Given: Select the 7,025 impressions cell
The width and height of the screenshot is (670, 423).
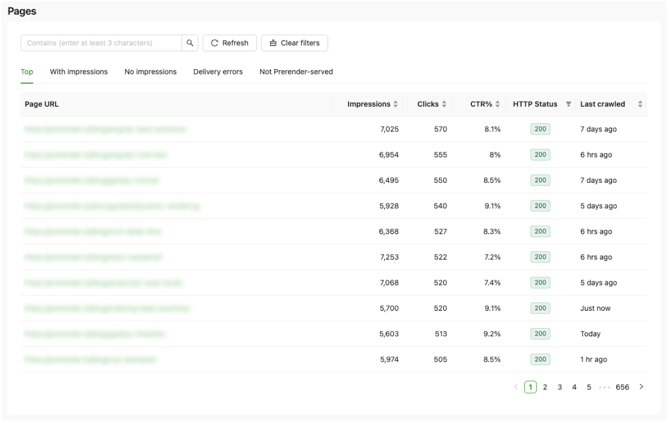Looking at the screenshot, I should coord(389,129).
